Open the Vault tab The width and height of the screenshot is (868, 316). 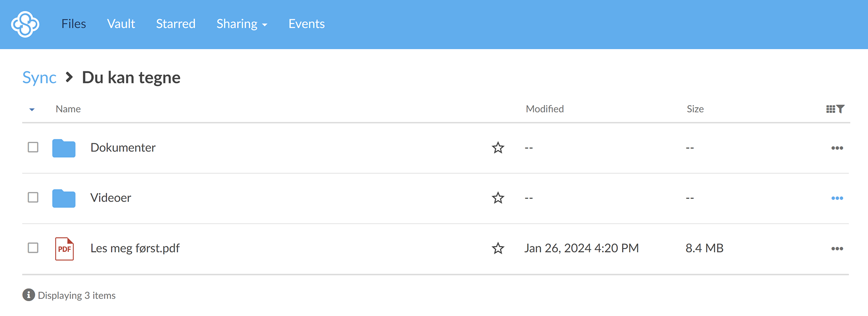pyautogui.click(x=121, y=24)
